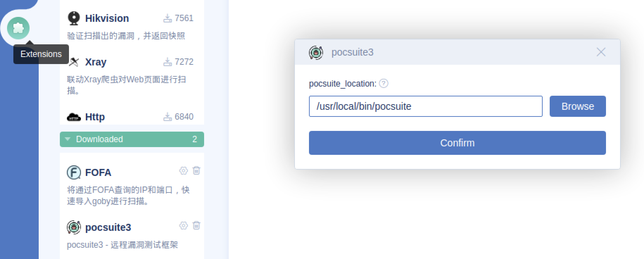Collapse the Downloaded section
644x259 pixels.
(x=68, y=139)
